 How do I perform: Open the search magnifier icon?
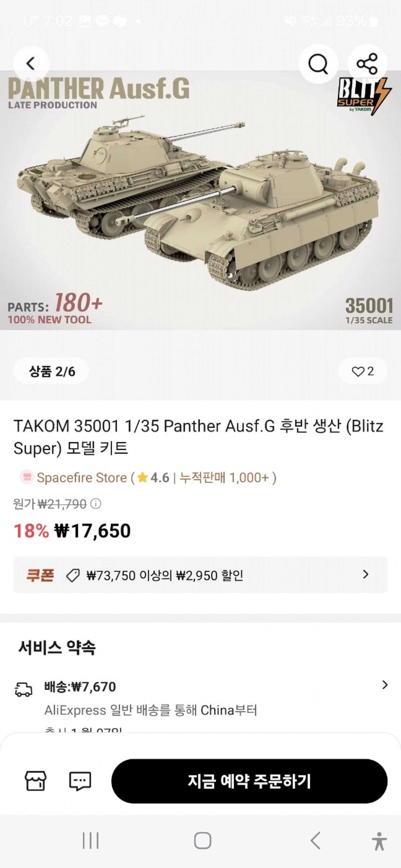(318, 63)
